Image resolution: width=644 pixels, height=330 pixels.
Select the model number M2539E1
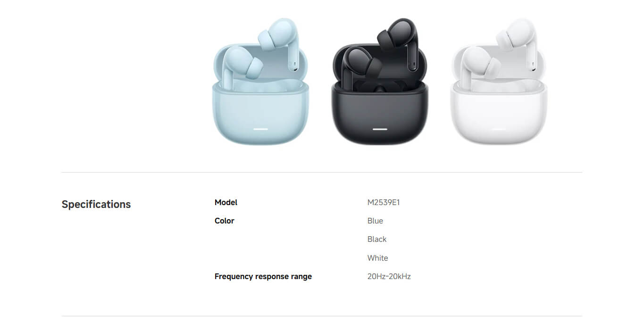384,202
